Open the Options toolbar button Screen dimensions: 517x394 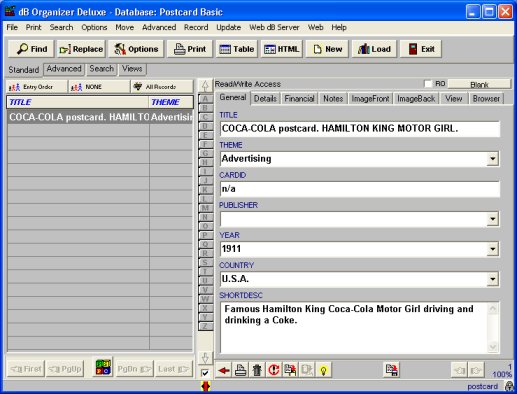(136, 49)
